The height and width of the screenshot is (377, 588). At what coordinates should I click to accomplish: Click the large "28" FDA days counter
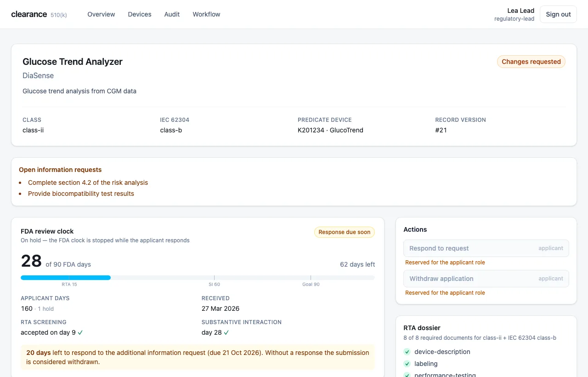31,261
